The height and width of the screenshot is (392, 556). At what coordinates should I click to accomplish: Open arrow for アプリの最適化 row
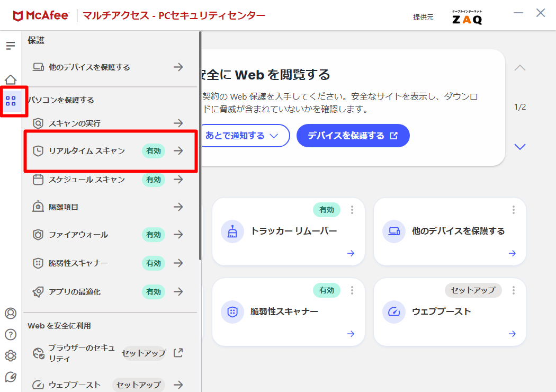coord(178,291)
